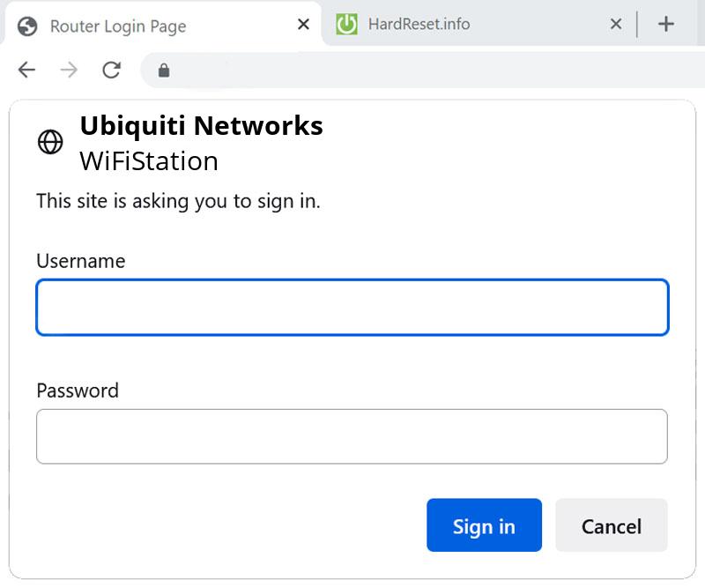The image size is (705, 588).
Task: Dismiss the dialog with Cancel
Action: (x=612, y=525)
